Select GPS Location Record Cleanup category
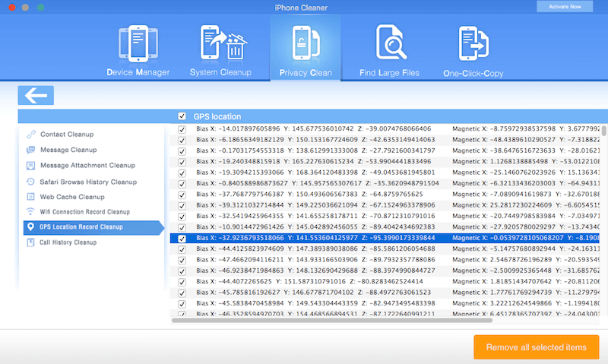The height and width of the screenshot is (364, 608). coord(93,227)
